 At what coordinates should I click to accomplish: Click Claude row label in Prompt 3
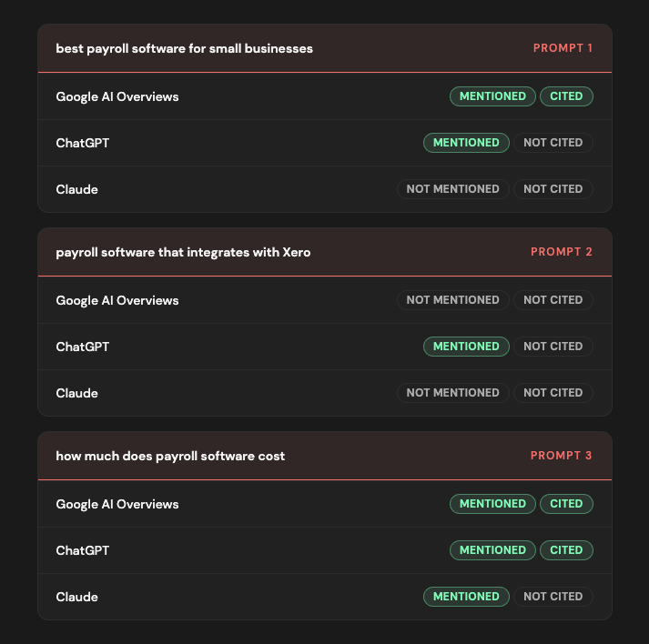tap(77, 597)
